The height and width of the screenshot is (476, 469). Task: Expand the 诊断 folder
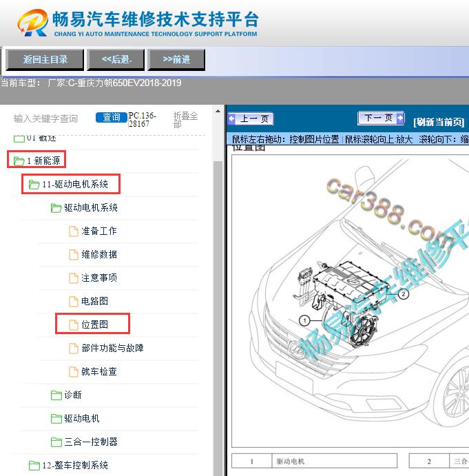click(73, 395)
